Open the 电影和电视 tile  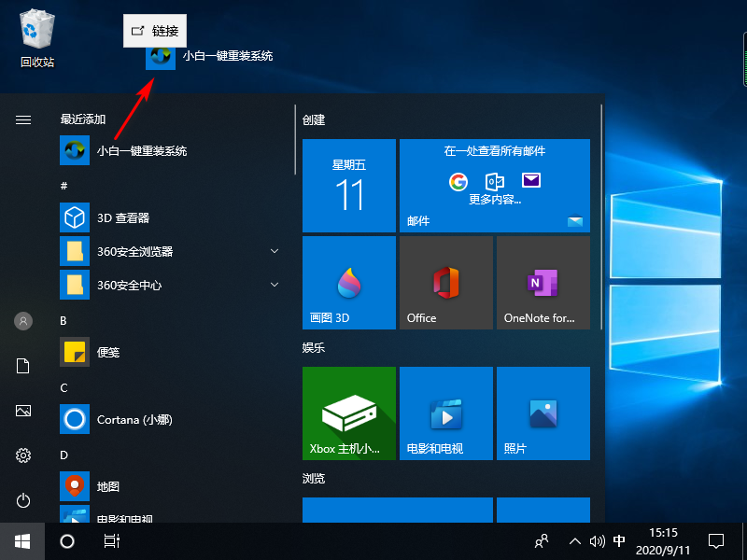coord(446,413)
